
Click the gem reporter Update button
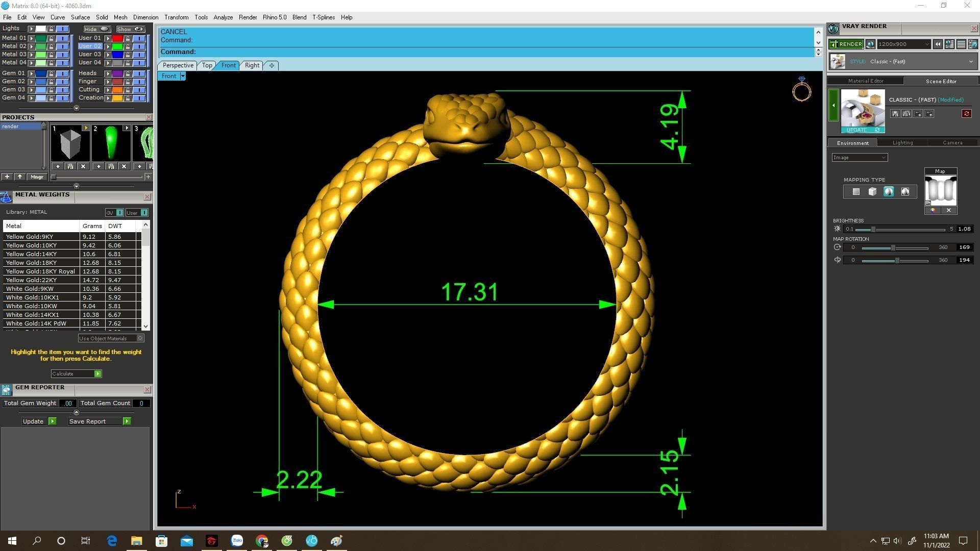(39, 421)
